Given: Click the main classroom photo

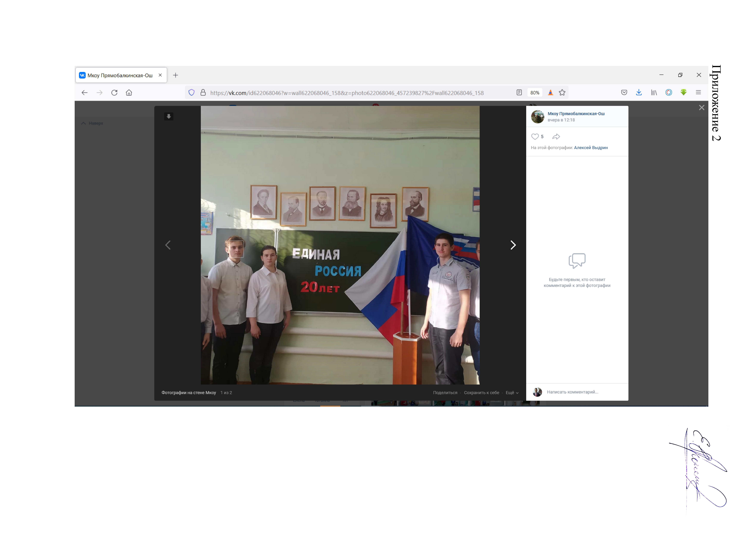Looking at the screenshot, I should tap(340, 245).
